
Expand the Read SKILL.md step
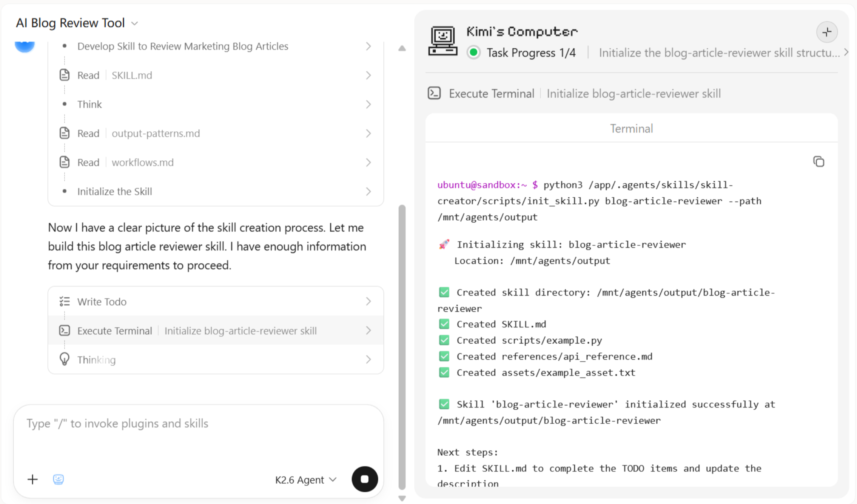[216, 75]
